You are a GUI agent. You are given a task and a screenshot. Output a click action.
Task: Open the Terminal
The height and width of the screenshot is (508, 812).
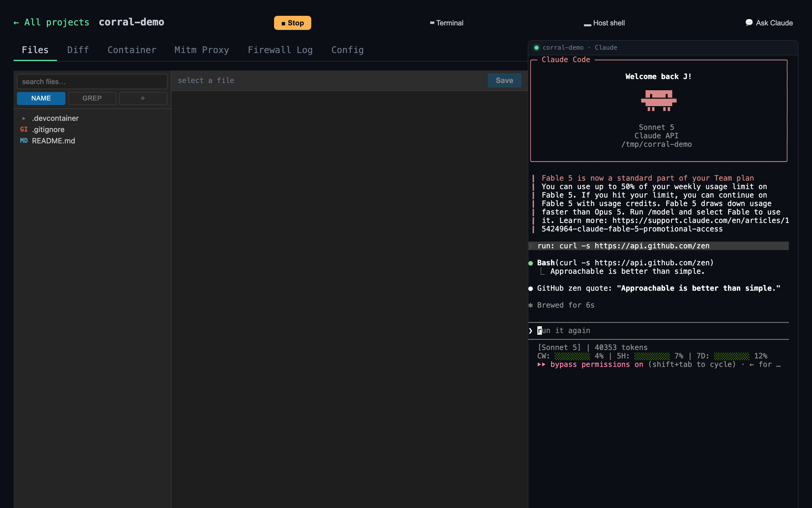click(x=446, y=23)
